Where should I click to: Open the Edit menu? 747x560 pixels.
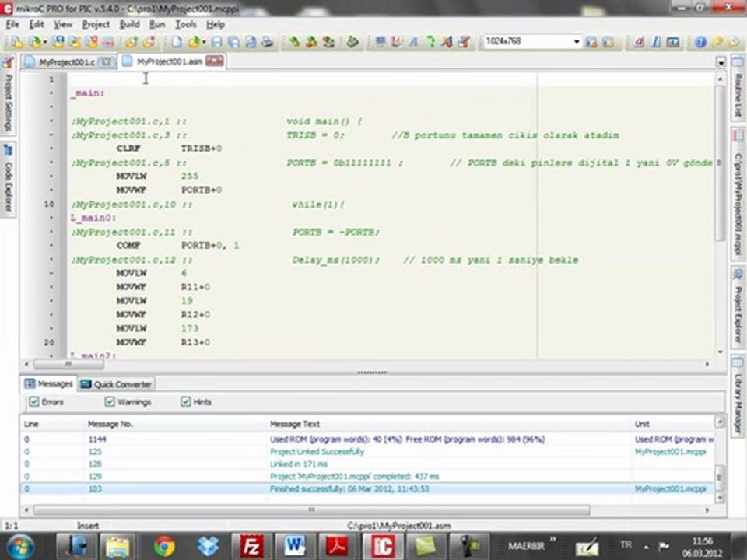click(37, 25)
